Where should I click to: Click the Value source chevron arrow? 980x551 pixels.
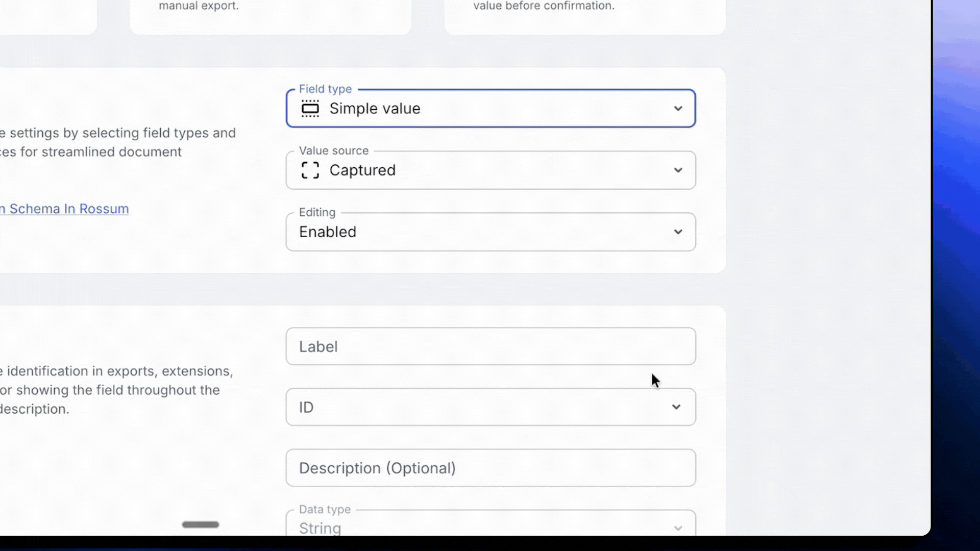pos(678,170)
